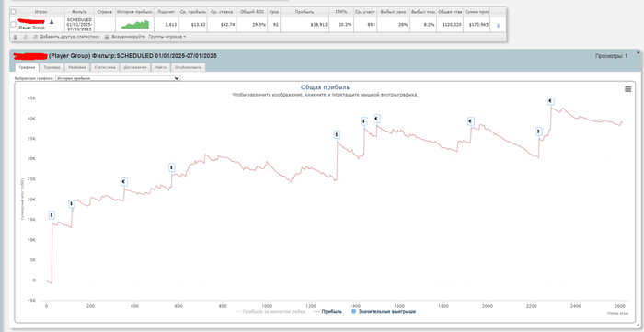The width and height of the screenshot is (644, 332).
Task: Sort by the 'Прибыль' column header
Action: pos(305,12)
